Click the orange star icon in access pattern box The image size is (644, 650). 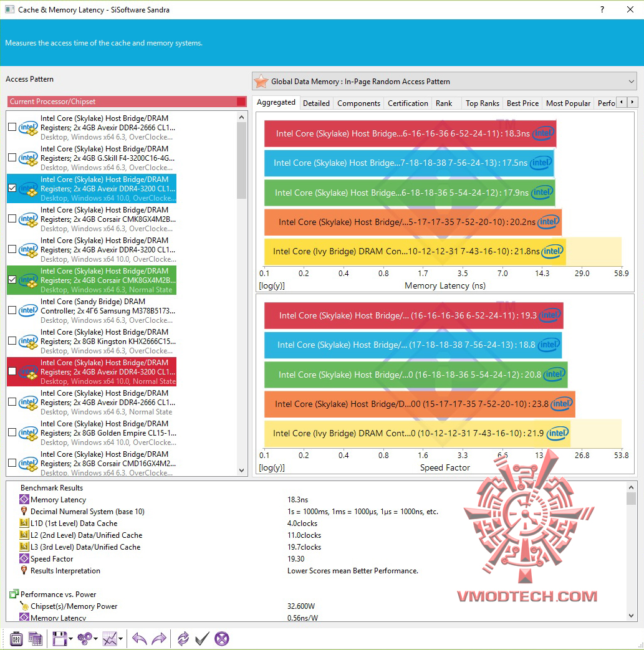(261, 81)
